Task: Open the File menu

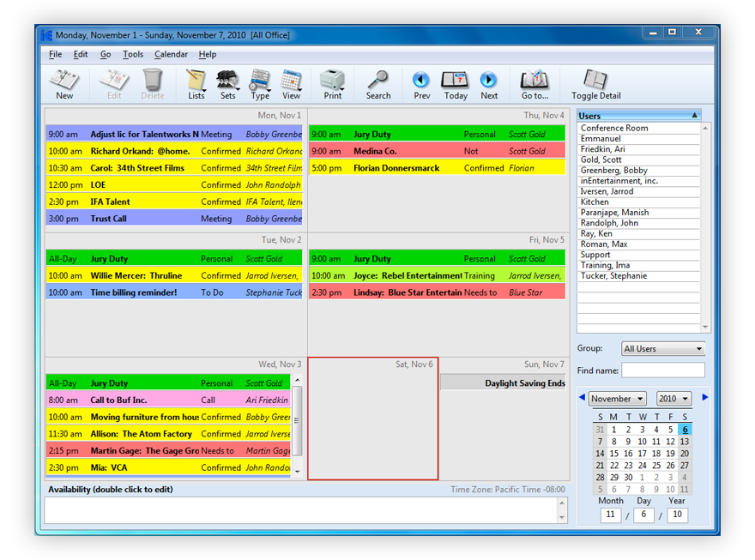Action: point(56,54)
